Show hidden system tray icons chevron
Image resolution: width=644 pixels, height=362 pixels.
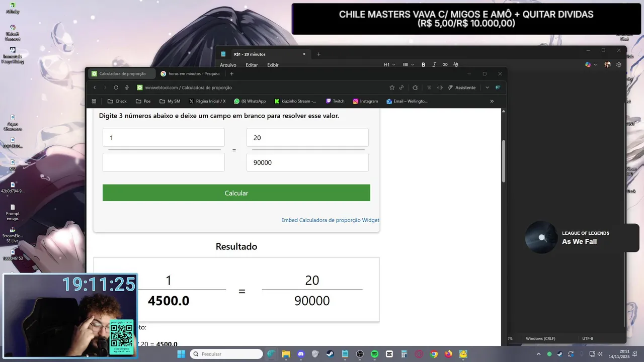[539, 354]
